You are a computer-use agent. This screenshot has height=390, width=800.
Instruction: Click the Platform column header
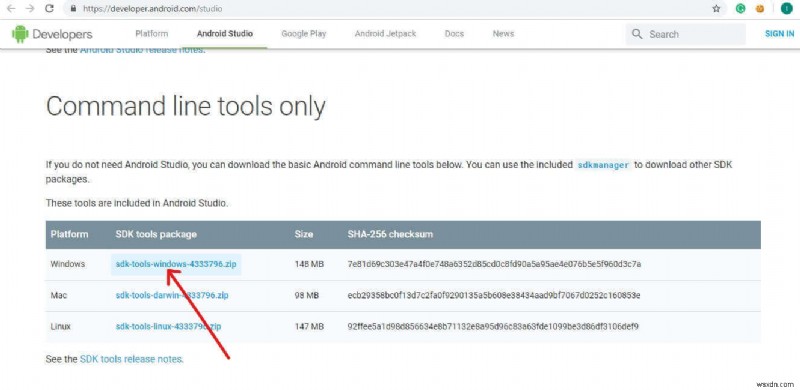coord(69,234)
